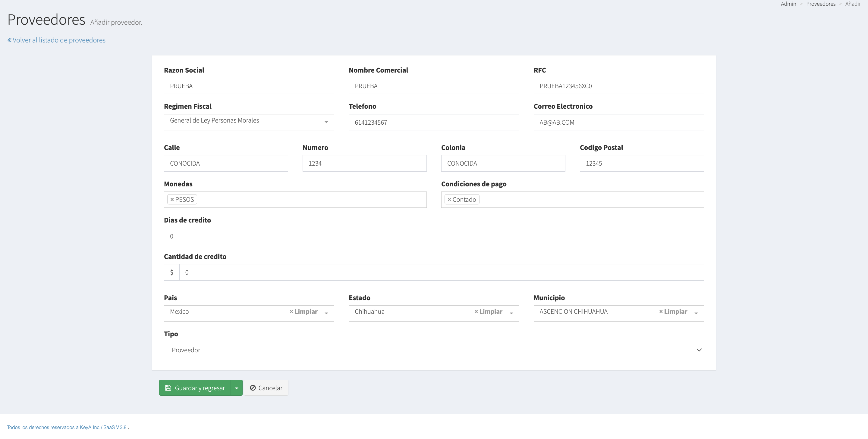Expand the Municipio dropdown arrow
Image resolution: width=868 pixels, height=439 pixels.
(x=696, y=313)
